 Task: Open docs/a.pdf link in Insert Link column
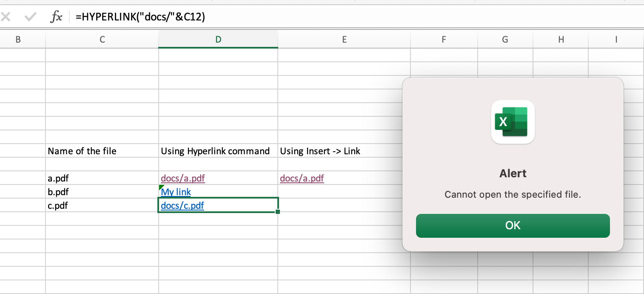[x=302, y=179]
